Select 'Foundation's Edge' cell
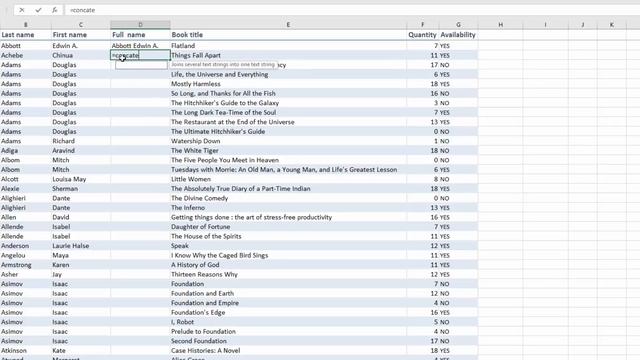Image resolution: width=640 pixels, height=360 pixels. tap(288, 312)
